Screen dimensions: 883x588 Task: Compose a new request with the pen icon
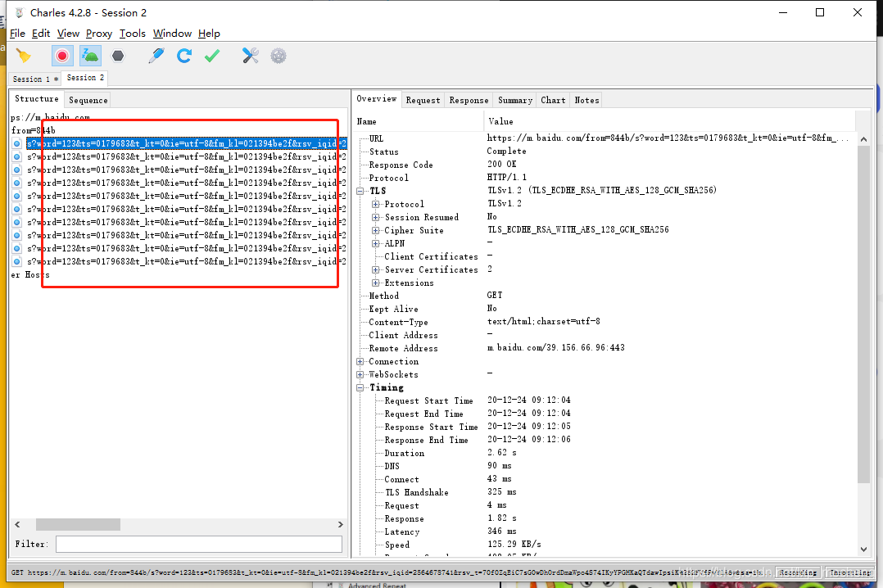click(156, 56)
